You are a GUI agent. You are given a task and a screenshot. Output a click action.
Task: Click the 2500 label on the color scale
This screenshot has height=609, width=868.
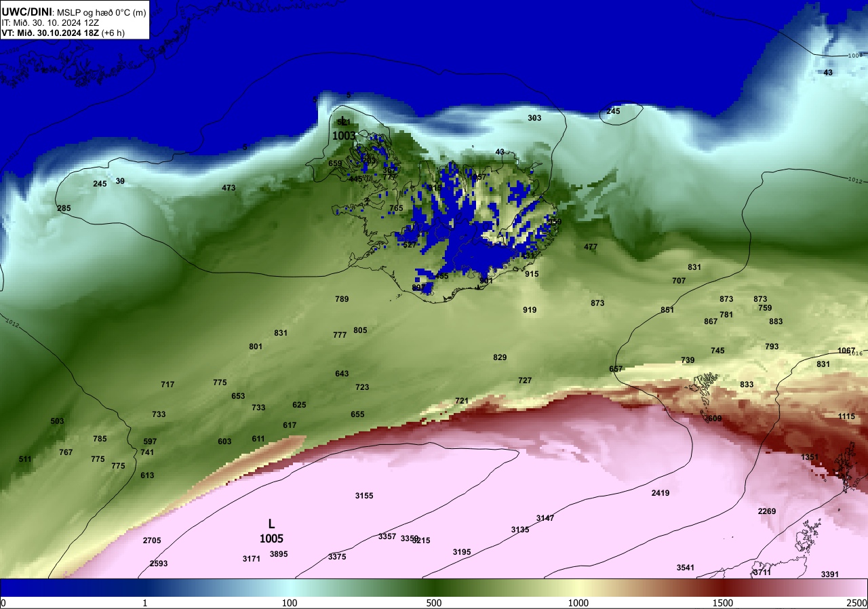point(857,603)
